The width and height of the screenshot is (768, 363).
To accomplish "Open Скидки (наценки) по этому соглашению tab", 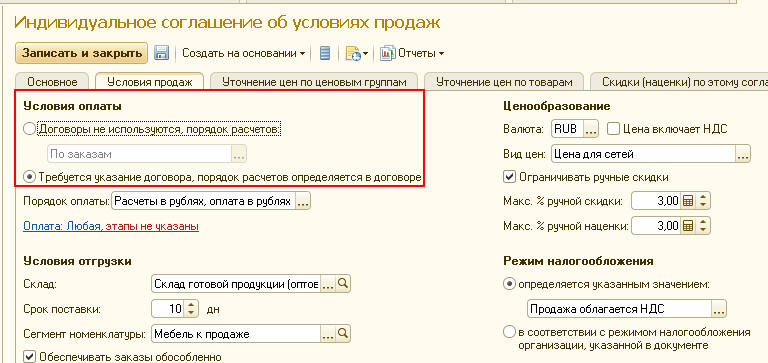I will (679, 82).
